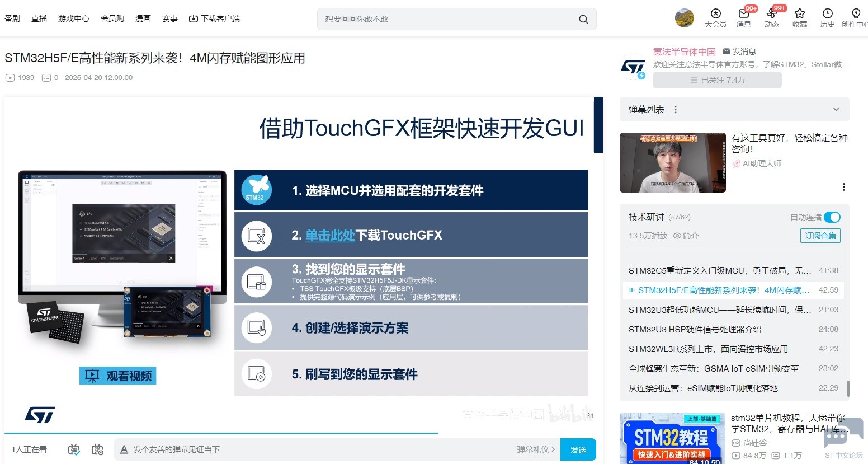Open the 会员购 nav item
868x464 pixels.
tap(112, 18)
